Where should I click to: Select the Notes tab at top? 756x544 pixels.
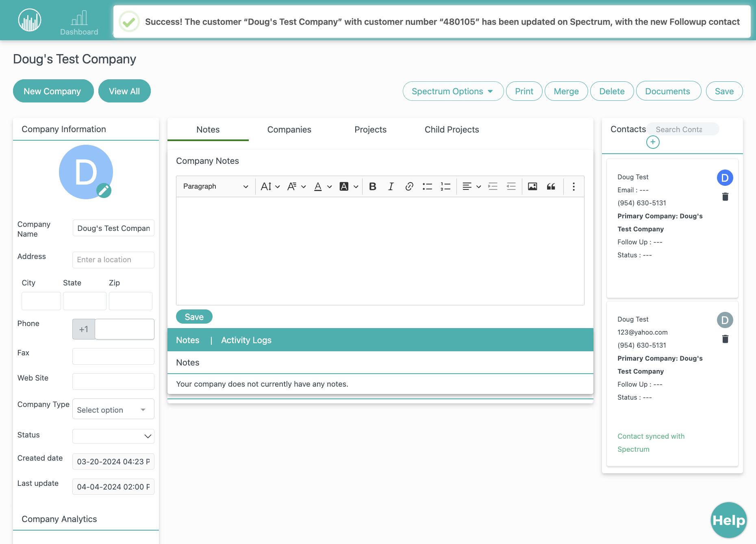pos(208,130)
